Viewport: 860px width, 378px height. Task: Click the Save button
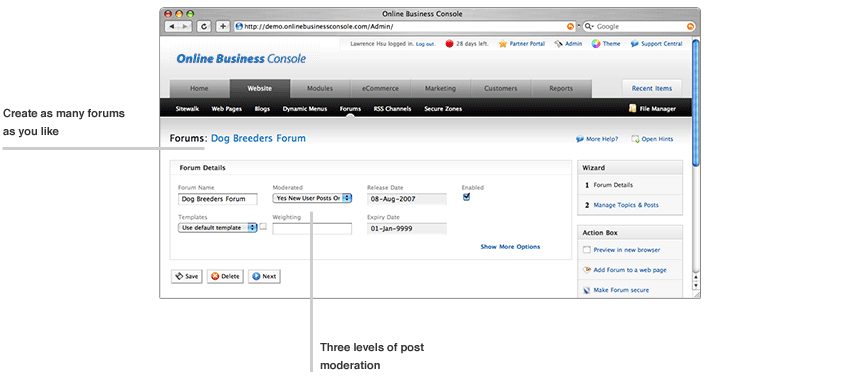pyautogui.click(x=186, y=277)
